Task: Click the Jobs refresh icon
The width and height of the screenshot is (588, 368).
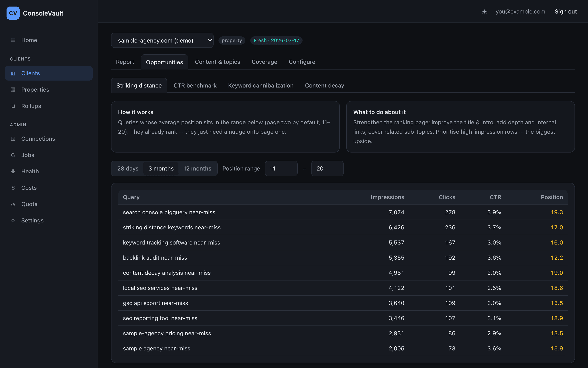Action: pyautogui.click(x=13, y=155)
